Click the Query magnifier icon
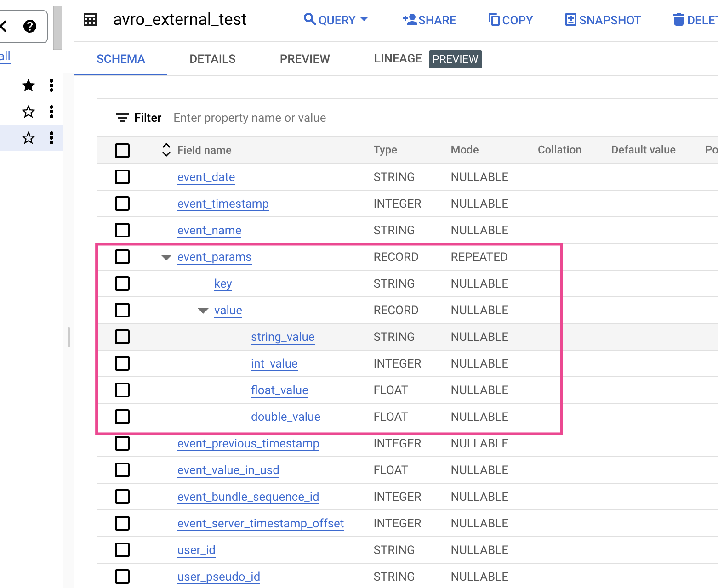Image resolution: width=718 pixels, height=588 pixels. tap(310, 20)
